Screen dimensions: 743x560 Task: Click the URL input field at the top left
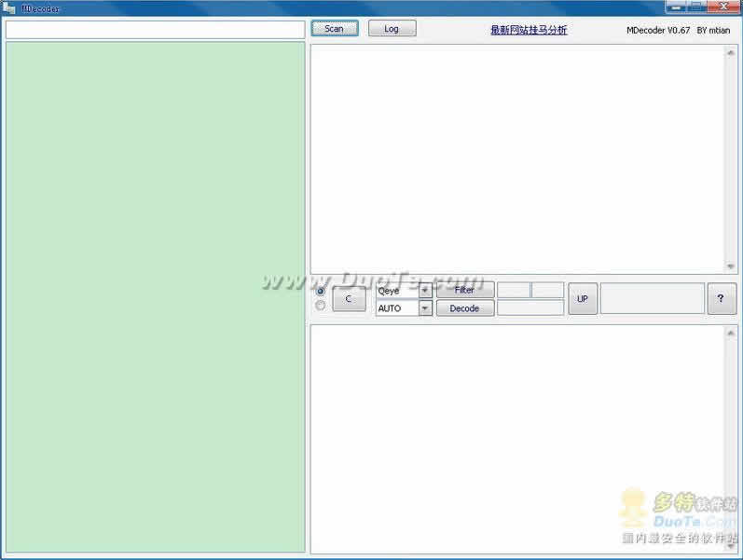pos(155,30)
